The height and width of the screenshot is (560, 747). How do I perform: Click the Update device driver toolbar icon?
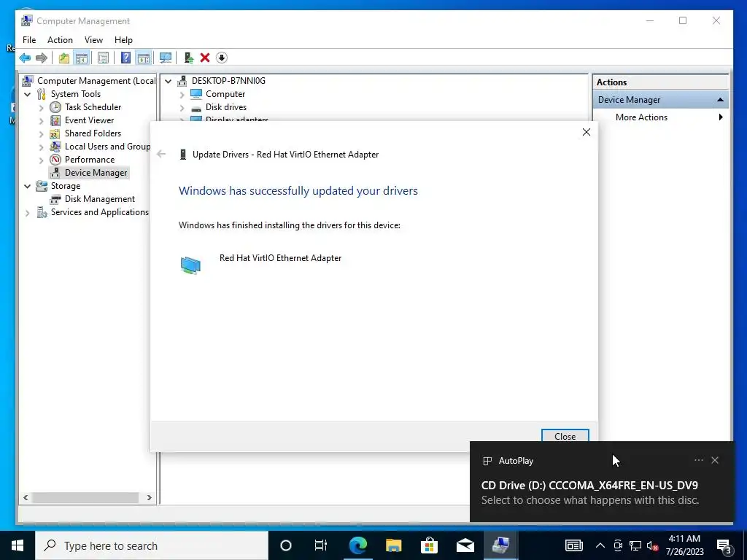point(189,58)
